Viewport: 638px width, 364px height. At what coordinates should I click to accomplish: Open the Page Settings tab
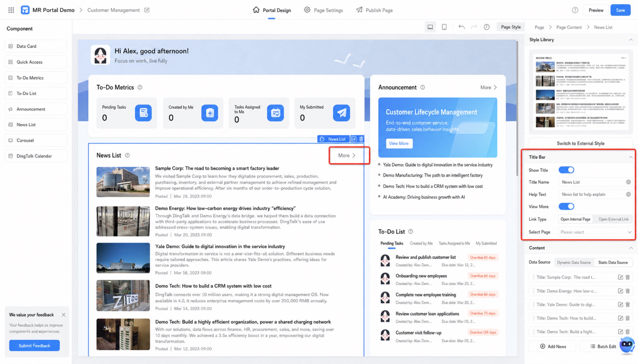tap(323, 10)
